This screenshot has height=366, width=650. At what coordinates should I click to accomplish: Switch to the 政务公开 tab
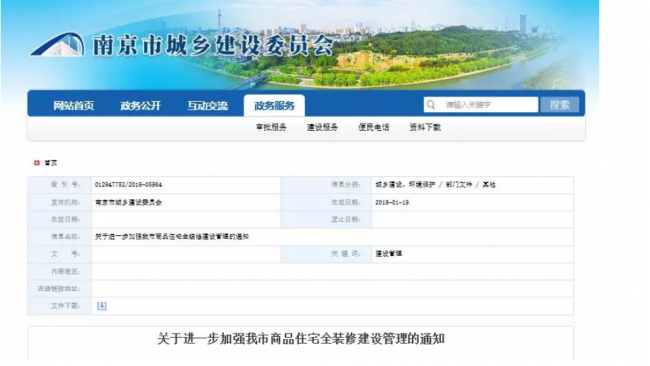pyautogui.click(x=141, y=106)
